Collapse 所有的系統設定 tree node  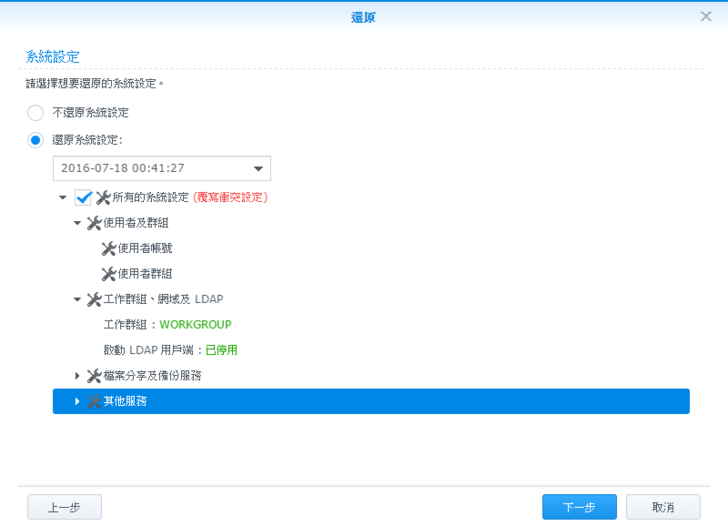click(63, 198)
